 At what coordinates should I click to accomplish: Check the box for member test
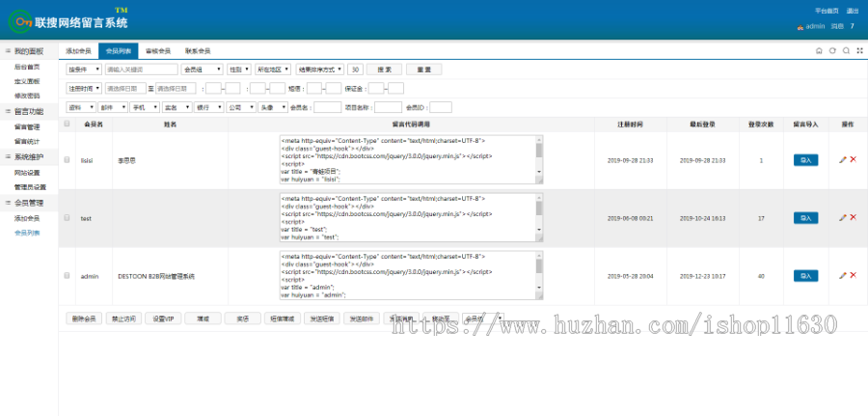coord(67,218)
